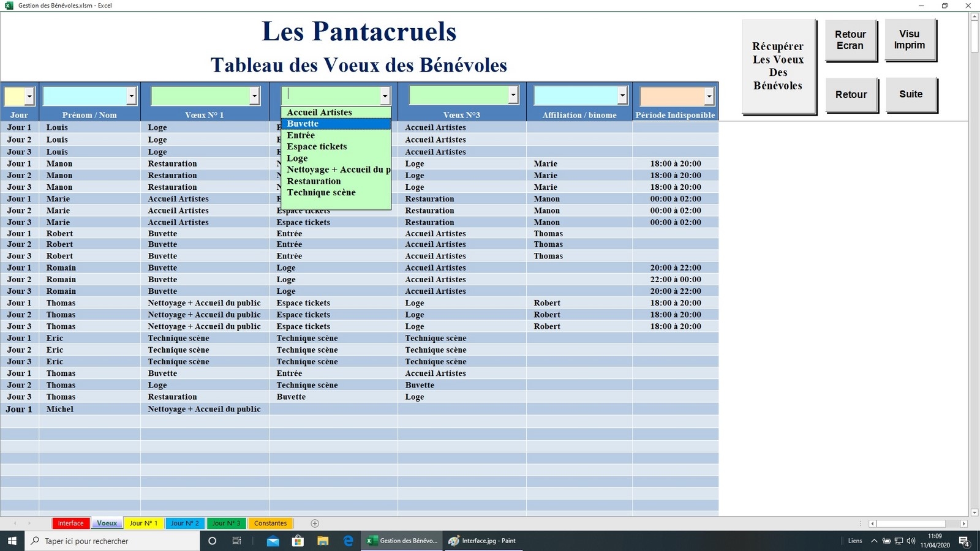Pick Loge in the dropdown list
Screen dimensions: 980x551
[x=336, y=158]
